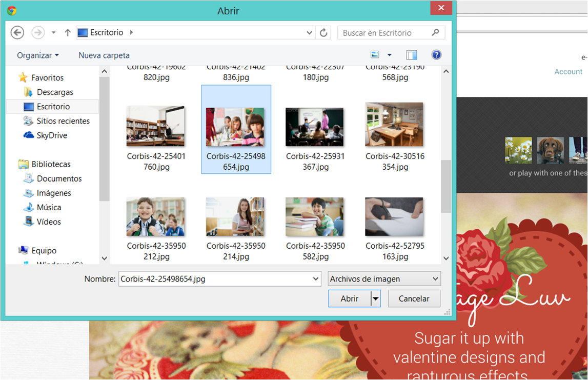Image resolution: width=588 pixels, height=380 pixels.
Task: Open the Archivos de imagen filter dropdown
Action: pos(384,278)
